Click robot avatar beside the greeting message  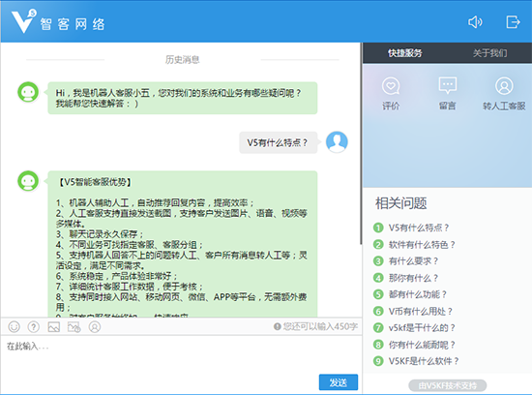pos(28,92)
